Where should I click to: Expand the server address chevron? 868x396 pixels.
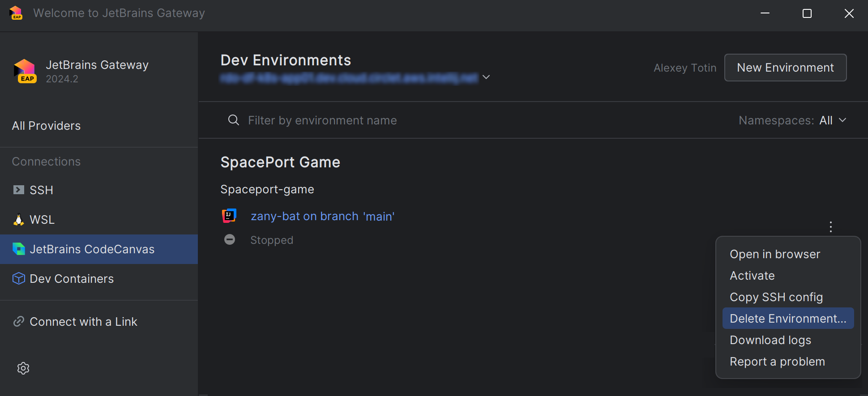point(486,77)
